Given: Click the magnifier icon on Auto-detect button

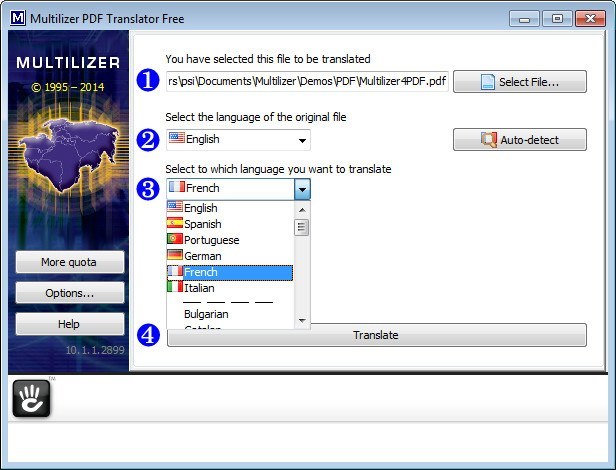Looking at the screenshot, I should pos(489,140).
